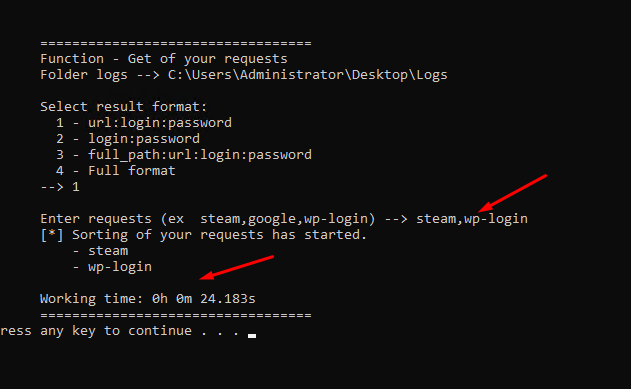The image size is (631, 389).
Task: Click the 'Select result format:' heading
Action: pyautogui.click(x=124, y=107)
